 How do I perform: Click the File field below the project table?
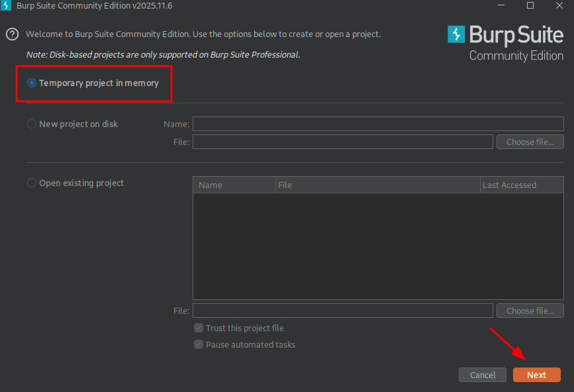pos(342,310)
